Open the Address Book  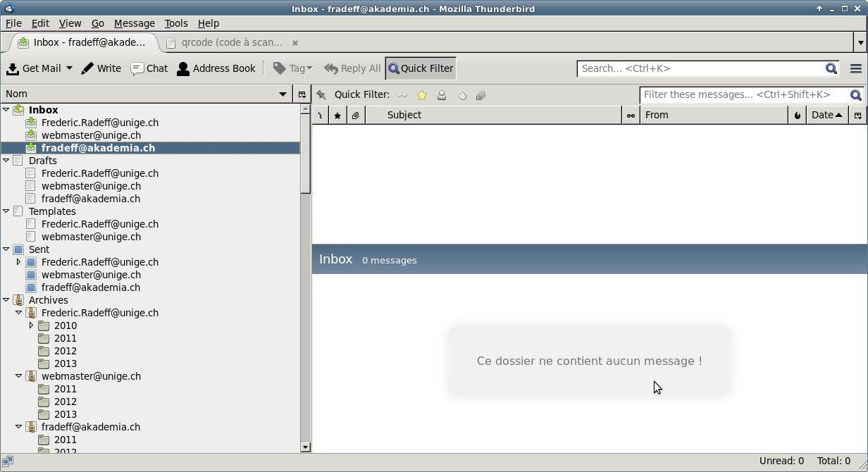click(x=216, y=68)
